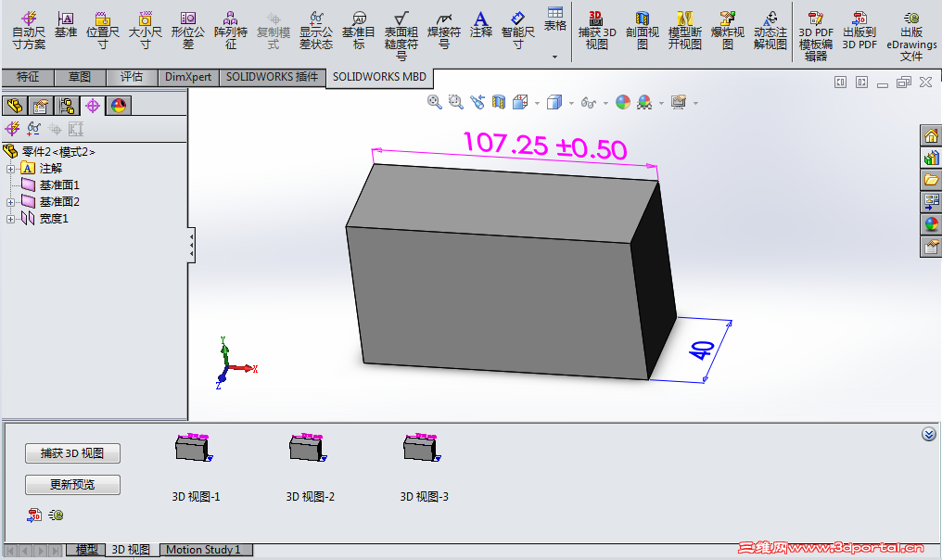The image size is (942, 560).
Task: Open View Orientation dropdown arrow
Action: click(537, 103)
